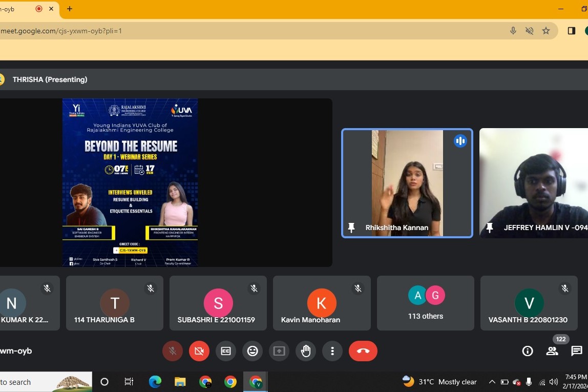Viewport: 588px width, 392px height.
Task: Select the Kavin Manoharan tile
Action: click(x=322, y=303)
